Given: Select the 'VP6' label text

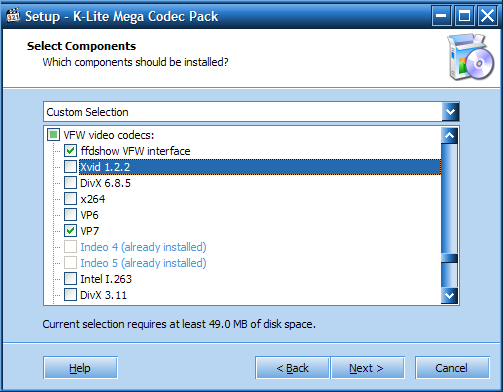Looking at the screenshot, I should click(89, 215).
